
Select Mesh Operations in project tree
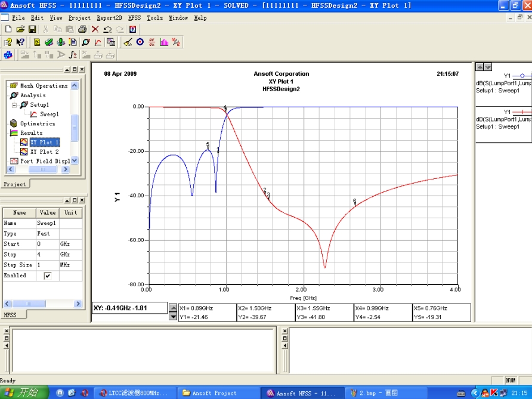click(44, 86)
